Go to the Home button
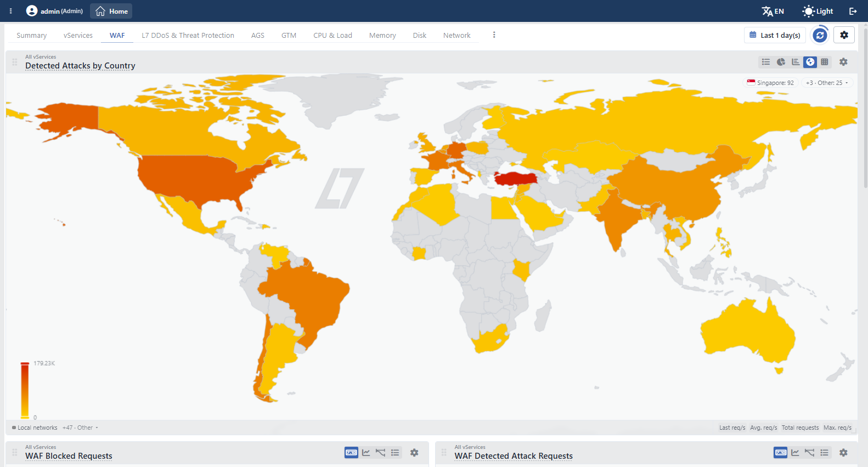This screenshot has height=467, width=868. [111, 11]
